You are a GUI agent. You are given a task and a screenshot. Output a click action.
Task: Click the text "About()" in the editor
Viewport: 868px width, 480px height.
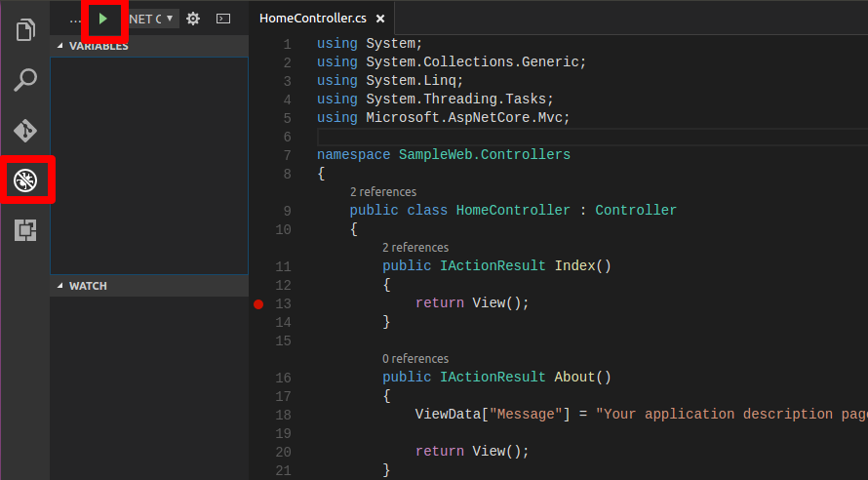(x=583, y=378)
